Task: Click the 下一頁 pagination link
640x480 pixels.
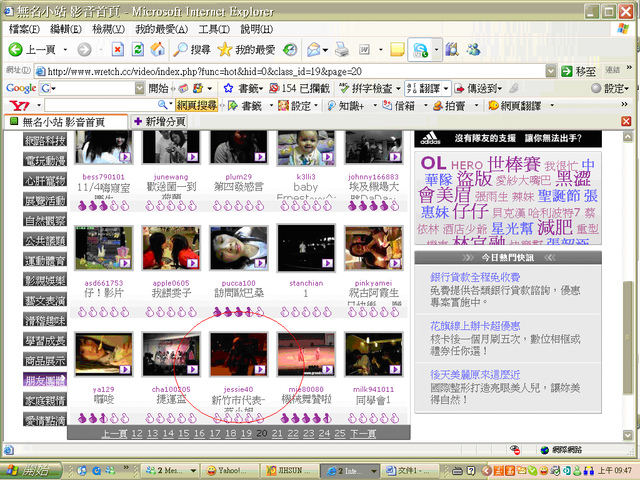Action: coord(362,433)
